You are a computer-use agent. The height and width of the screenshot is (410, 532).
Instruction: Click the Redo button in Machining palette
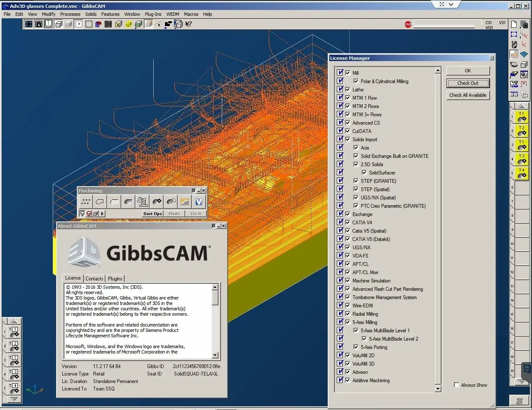[x=174, y=214]
